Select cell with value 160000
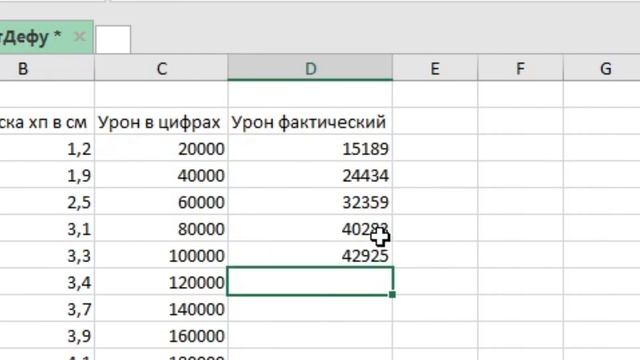Screen dimensions: 640x360 161,336
